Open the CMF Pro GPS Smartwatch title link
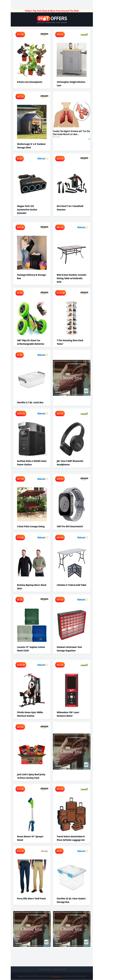This screenshot has width=116, height=980. (70, 526)
